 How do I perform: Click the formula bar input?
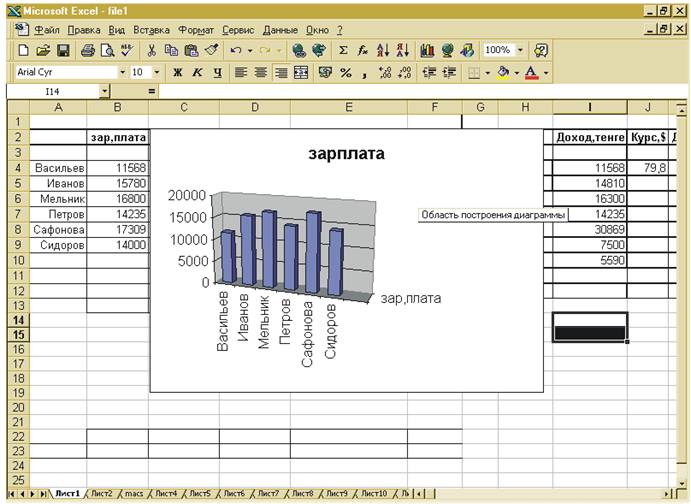click(422, 92)
